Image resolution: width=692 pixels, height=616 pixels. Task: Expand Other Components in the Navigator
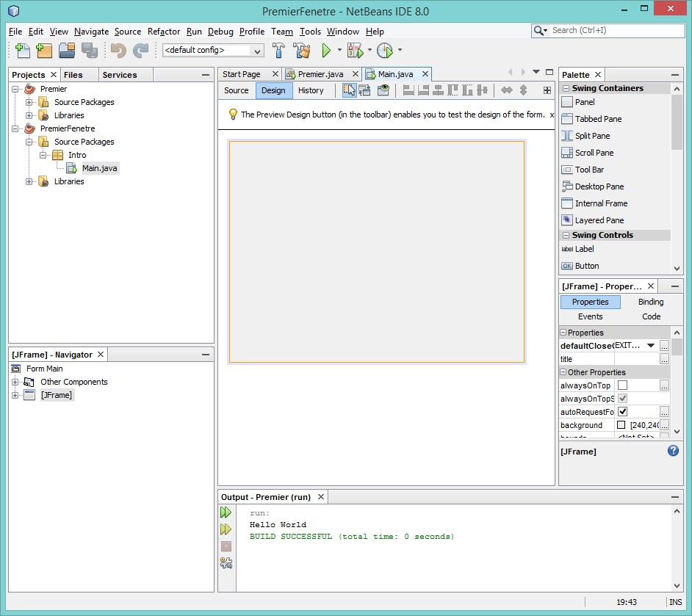click(x=16, y=382)
